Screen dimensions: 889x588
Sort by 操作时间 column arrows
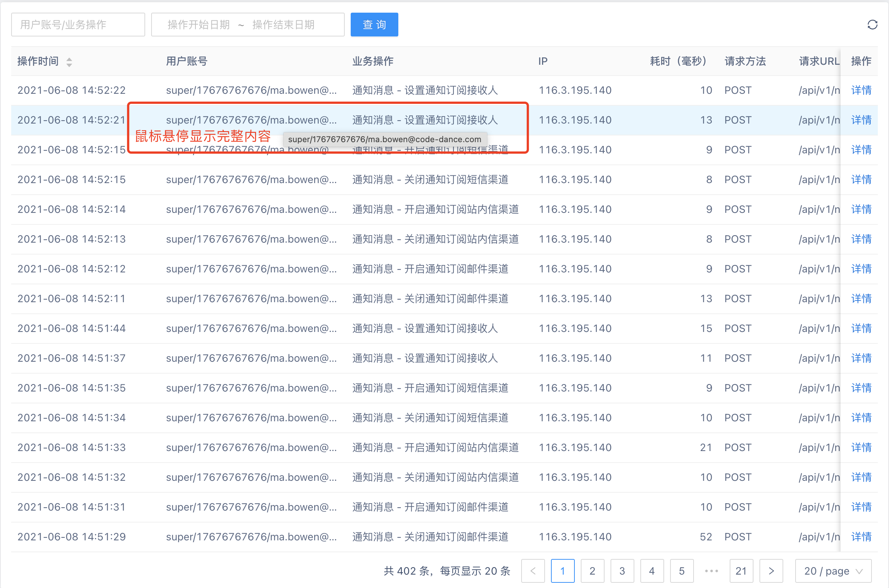pos(69,62)
